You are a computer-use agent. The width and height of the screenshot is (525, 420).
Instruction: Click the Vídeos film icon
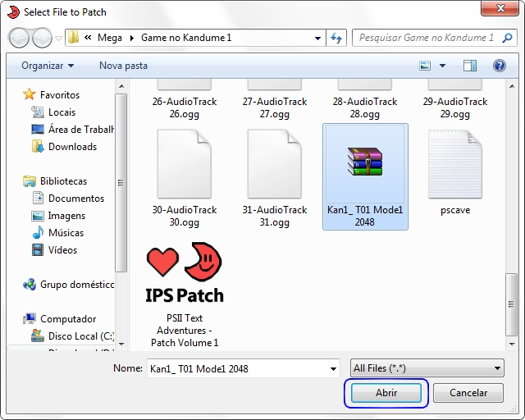38,250
